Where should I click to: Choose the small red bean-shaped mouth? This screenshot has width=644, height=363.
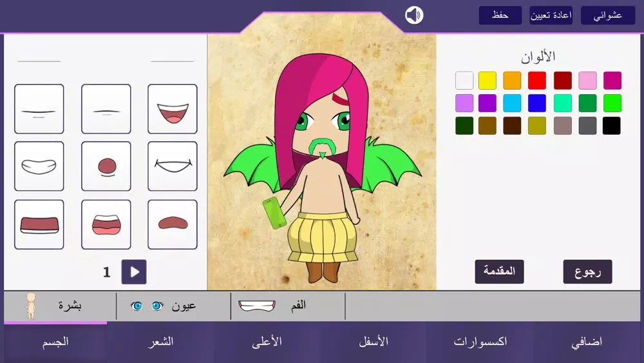pos(173,224)
